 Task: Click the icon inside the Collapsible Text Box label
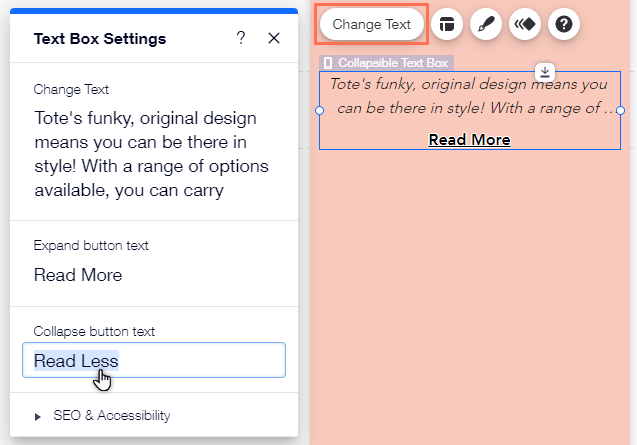tap(328, 62)
